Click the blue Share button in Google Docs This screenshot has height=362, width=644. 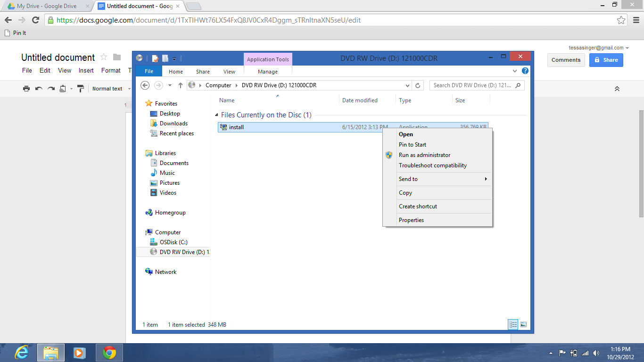pyautogui.click(x=606, y=60)
